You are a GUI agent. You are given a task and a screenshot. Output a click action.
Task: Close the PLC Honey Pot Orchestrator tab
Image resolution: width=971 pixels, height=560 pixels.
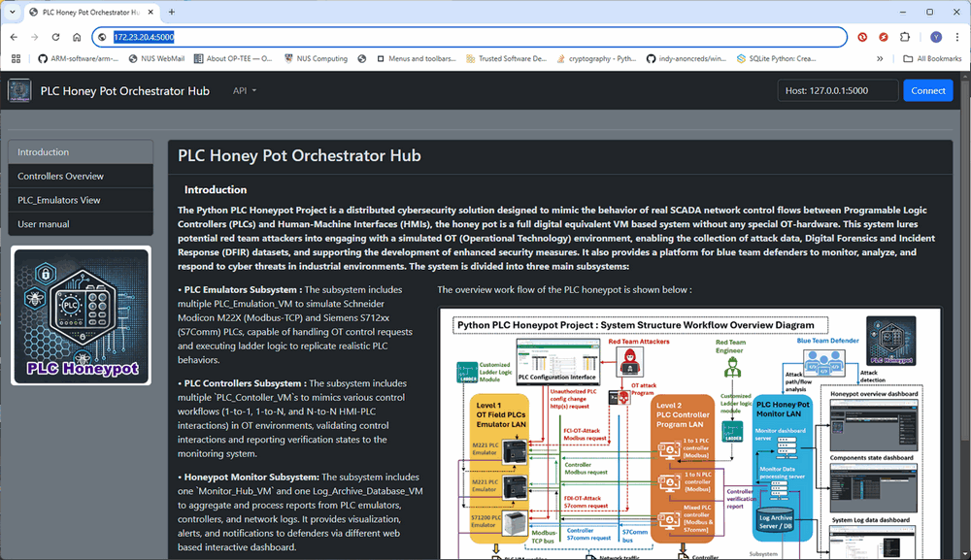[x=151, y=12]
